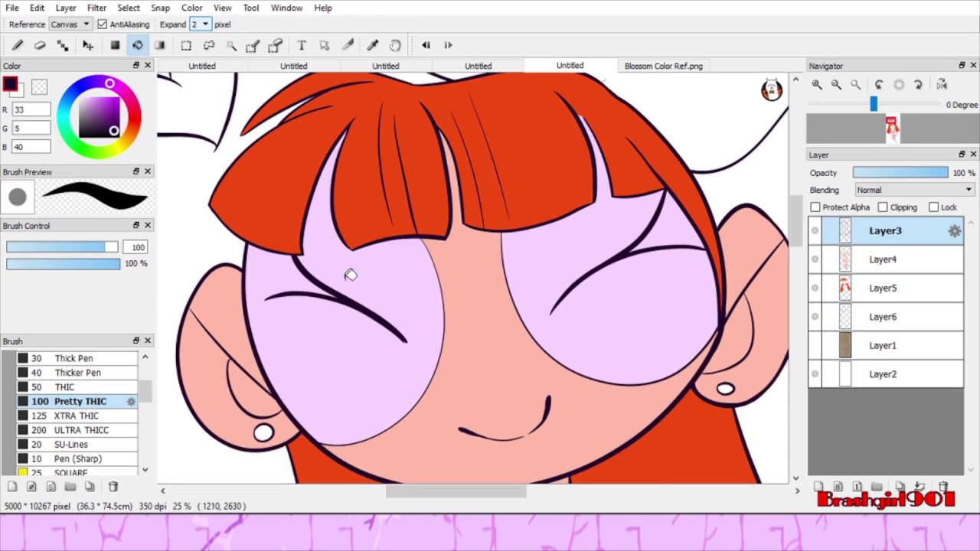Viewport: 980px width, 551px height.
Task: Float the Brush Preview panel
Action: click(136, 171)
